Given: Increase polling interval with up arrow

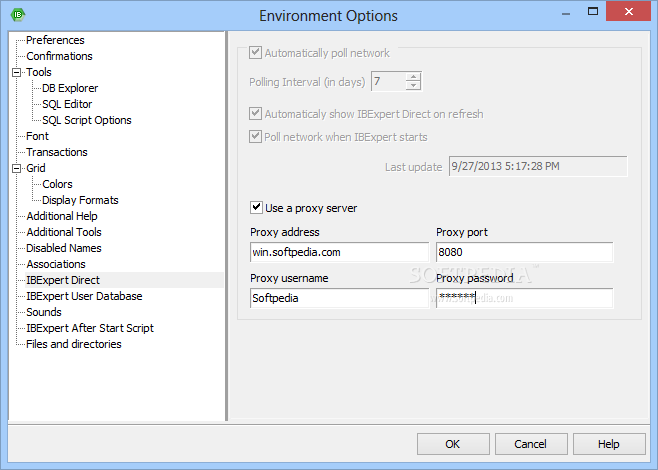Looking at the screenshot, I should [x=413, y=77].
